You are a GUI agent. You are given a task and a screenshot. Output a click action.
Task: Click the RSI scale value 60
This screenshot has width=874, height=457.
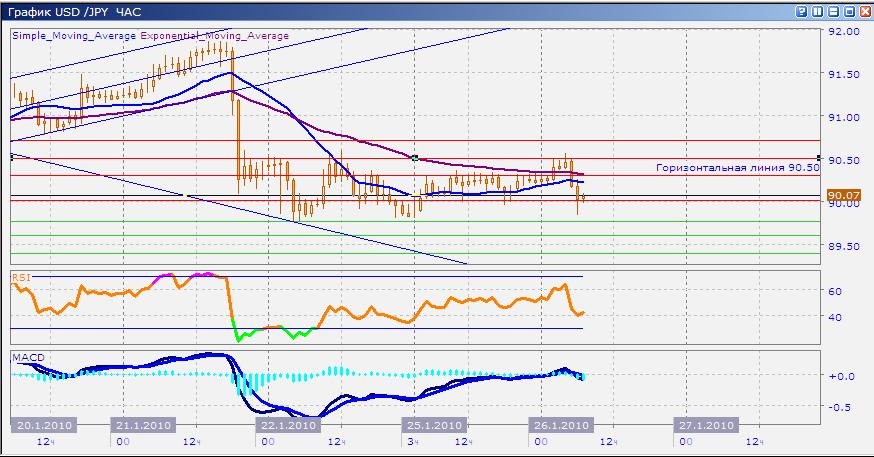[835, 291]
